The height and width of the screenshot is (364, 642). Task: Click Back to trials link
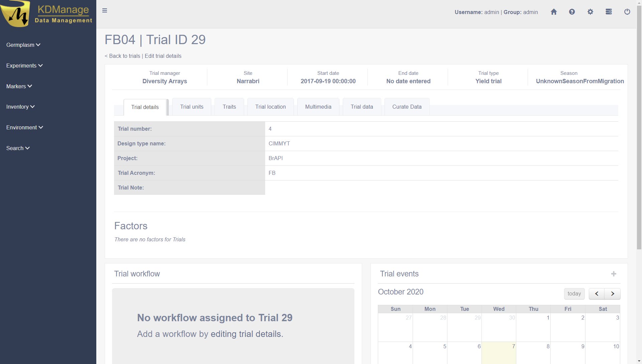[x=123, y=56]
